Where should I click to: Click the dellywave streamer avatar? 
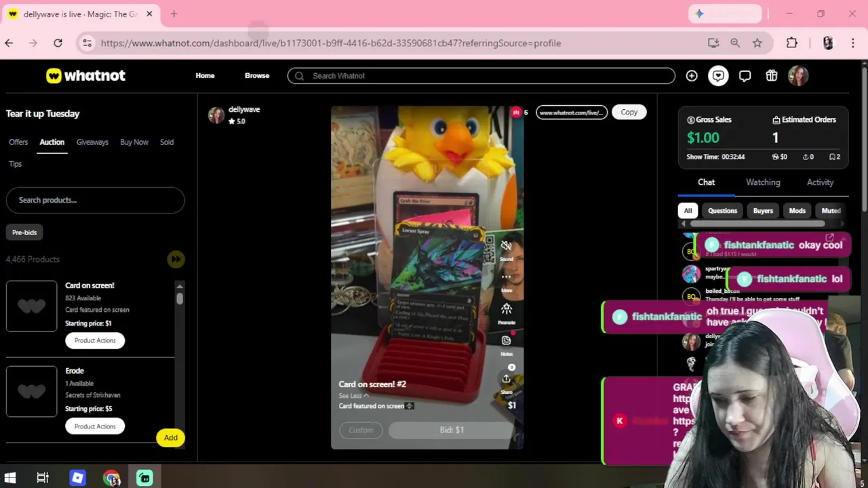216,115
